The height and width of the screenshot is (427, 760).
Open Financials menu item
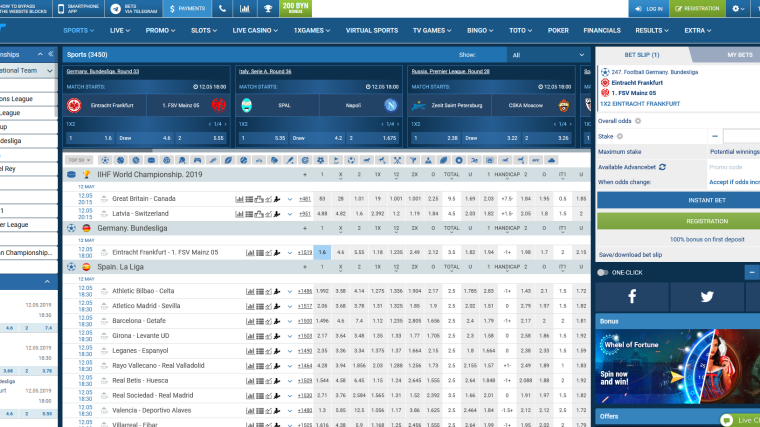(x=602, y=31)
